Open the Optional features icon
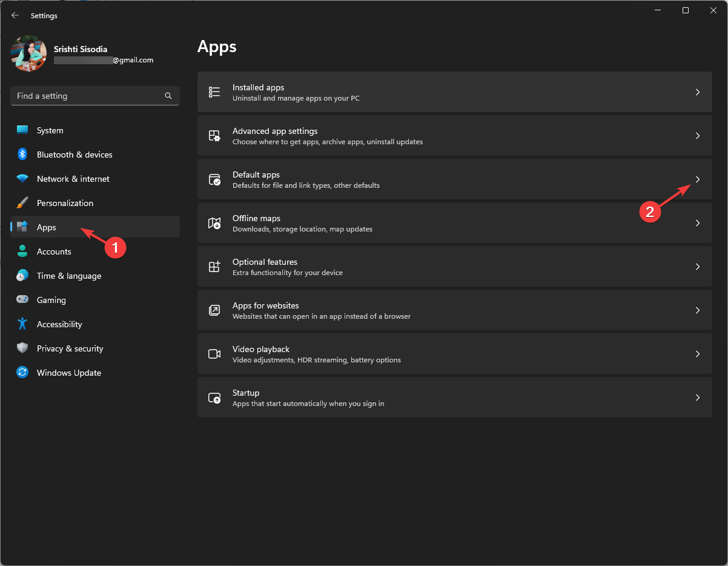This screenshot has height=566, width=728. [214, 266]
